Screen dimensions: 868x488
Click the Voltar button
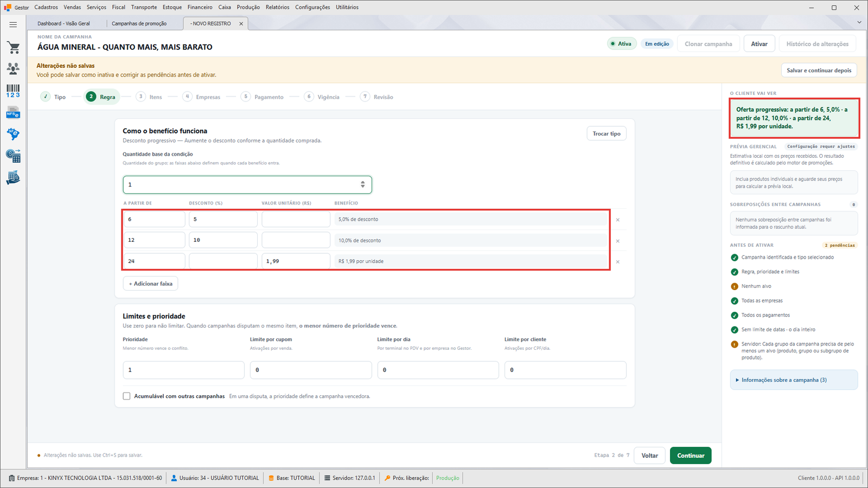coord(650,455)
